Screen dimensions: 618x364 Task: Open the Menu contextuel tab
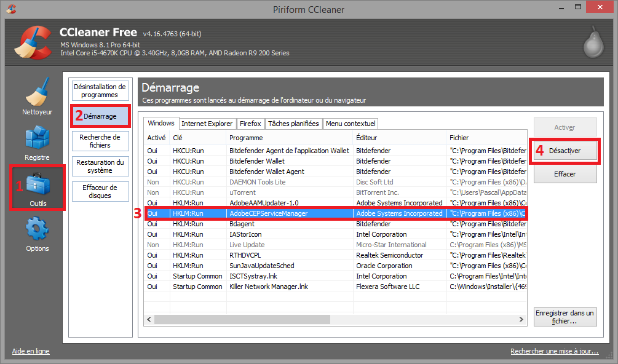351,124
